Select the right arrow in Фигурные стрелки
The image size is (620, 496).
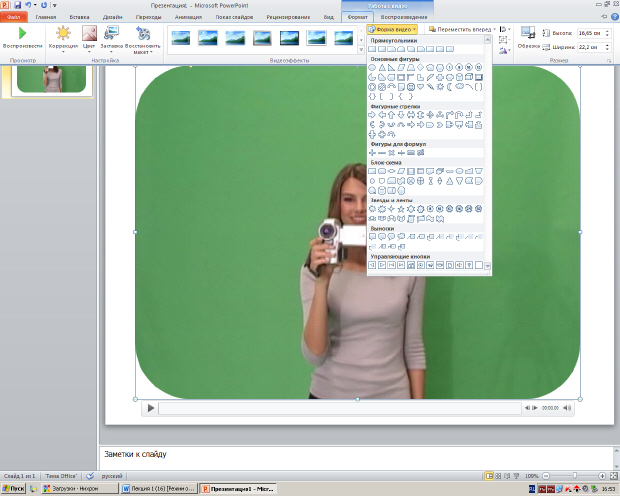[372, 115]
